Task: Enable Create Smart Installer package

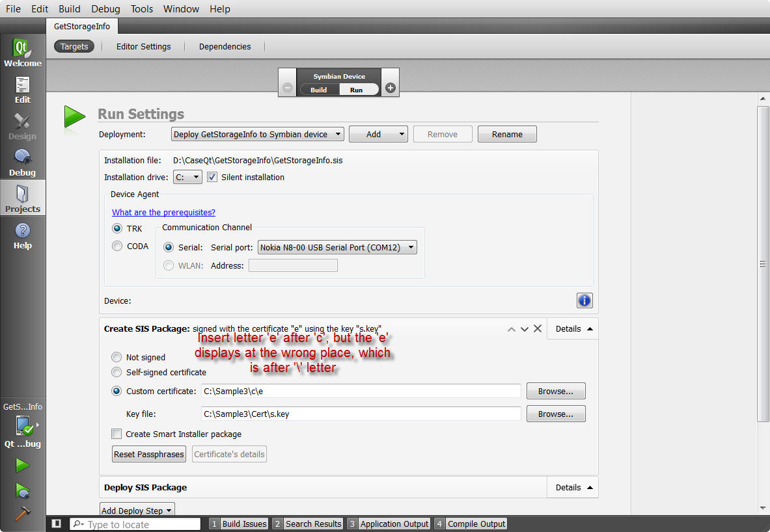Action: pyautogui.click(x=117, y=434)
